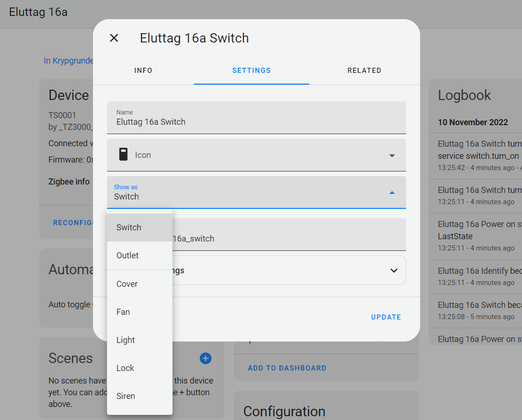Choose Cover in the Show as options
Screen dimensions: 522x420
[x=127, y=284]
